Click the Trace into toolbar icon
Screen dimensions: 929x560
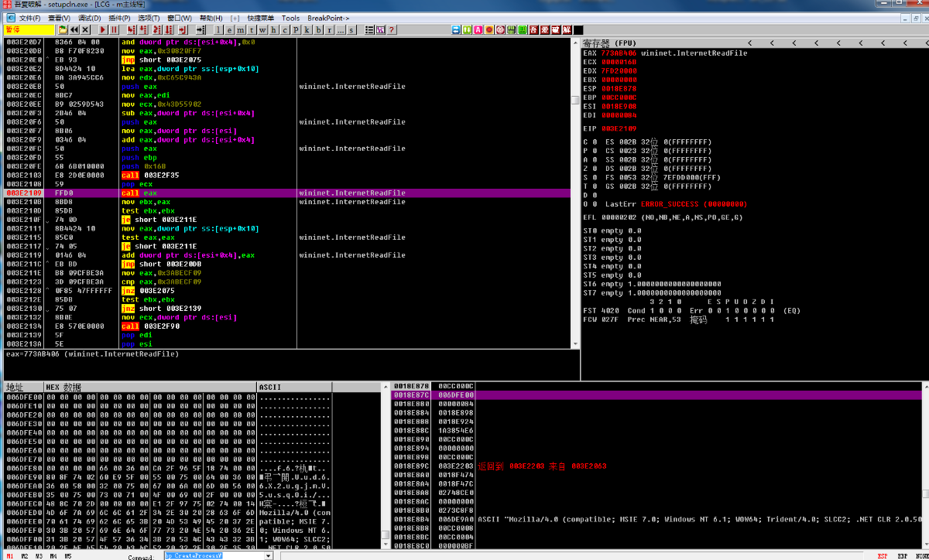pos(157,29)
